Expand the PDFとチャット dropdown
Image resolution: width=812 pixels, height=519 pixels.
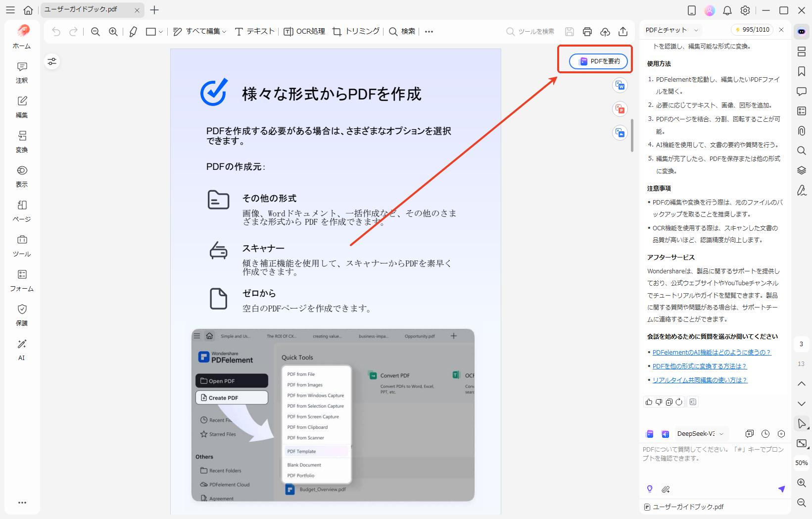point(672,30)
